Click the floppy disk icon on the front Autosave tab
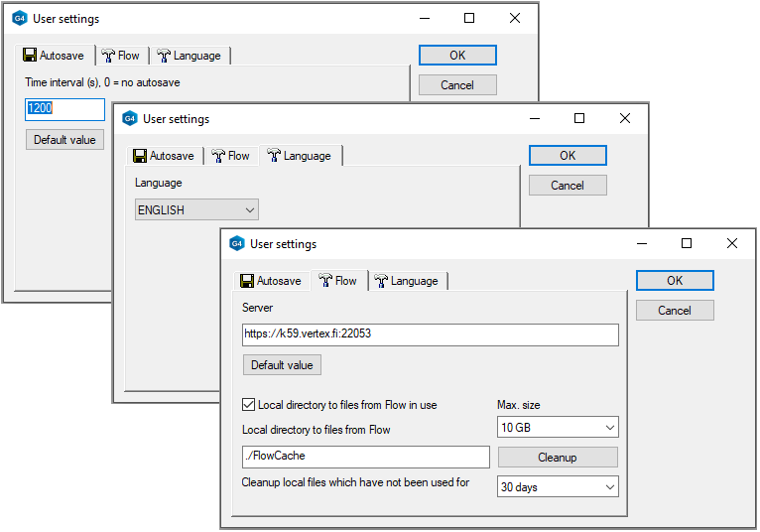The height and width of the screenshot is (532, 760). [x=247, y=281]
